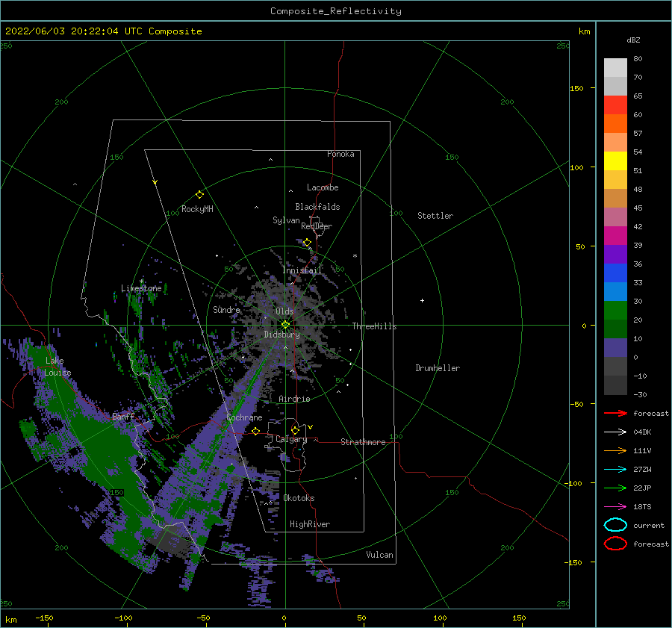Click the red forecast arrow in legend
The image size is (672, 628).
click(615, 413)
